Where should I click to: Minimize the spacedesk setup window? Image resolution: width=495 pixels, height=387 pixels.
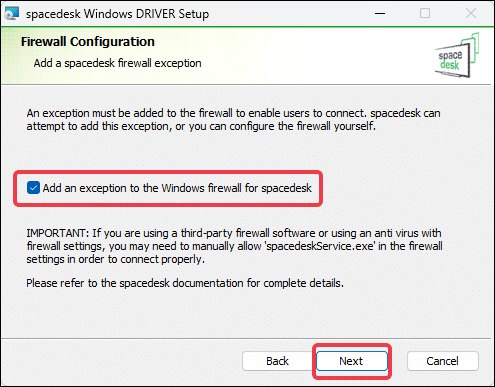[x=380, y=14]
